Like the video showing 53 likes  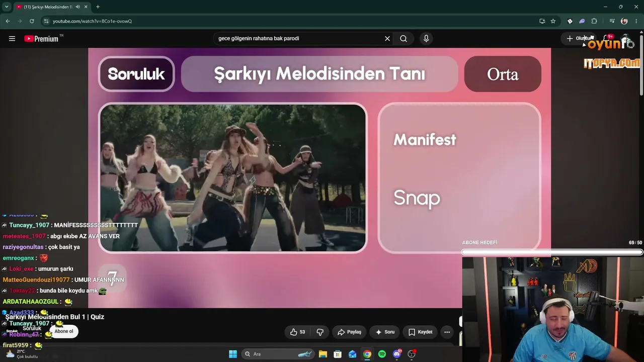click(x=297, y=332)
